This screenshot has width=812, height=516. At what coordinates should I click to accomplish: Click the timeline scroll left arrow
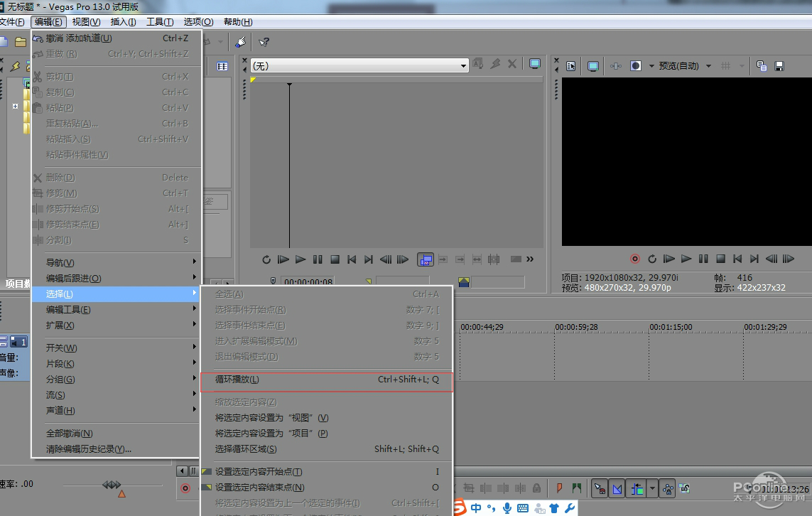click(x=182, y=471)
